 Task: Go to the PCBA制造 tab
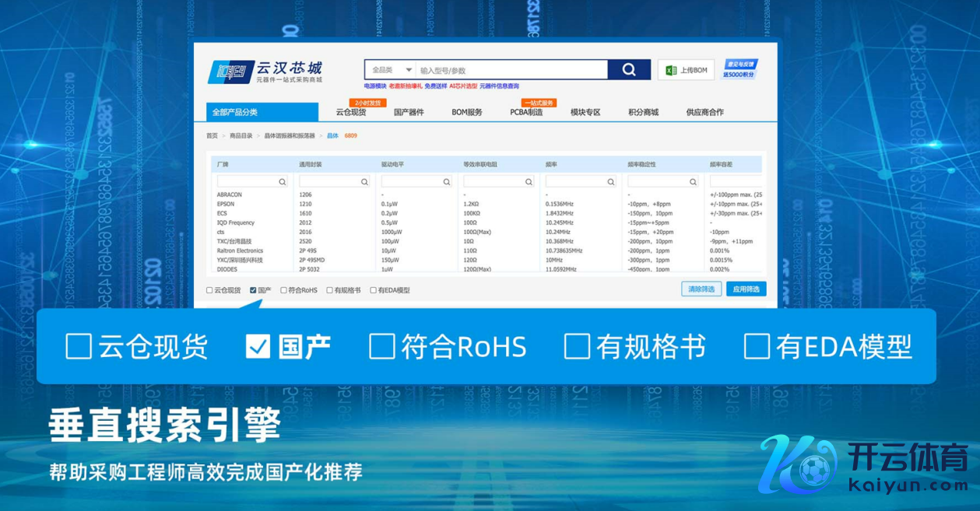(x=526, y=113)
